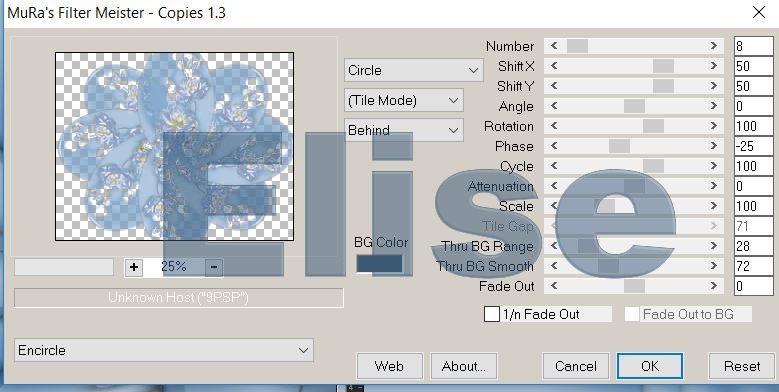The height and width of the screenshot is (392, 779).
Task: Decrease Phase with left arrow
Action: 554,146
